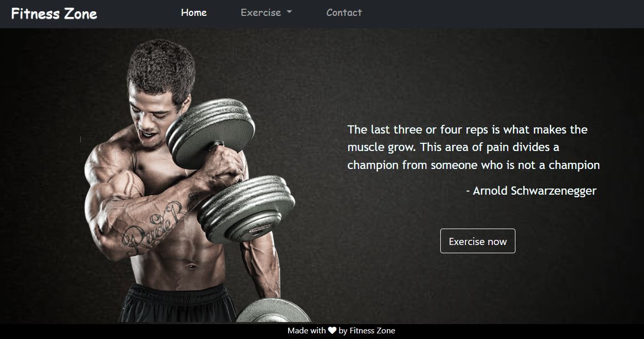Go to the Home nav item
The height and width of the screenshot is (339, 644).
[x=194, y=13]
